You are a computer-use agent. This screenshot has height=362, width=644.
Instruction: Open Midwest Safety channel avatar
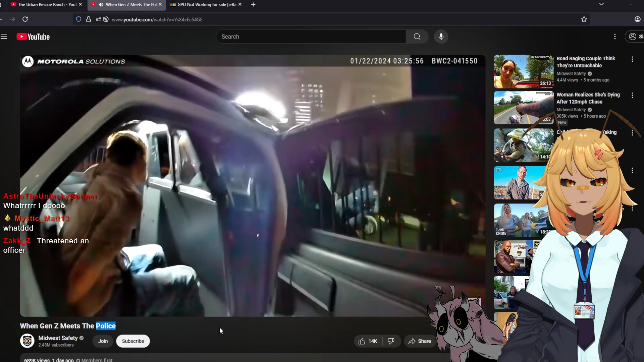(27, 341)
